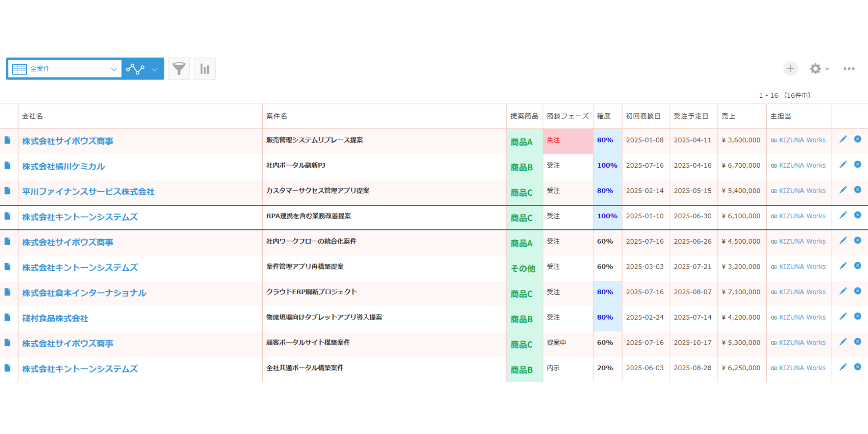
Task: Click the edit pencil for 社内ポータル刷新PJ
Action: [x=843, y=165]
